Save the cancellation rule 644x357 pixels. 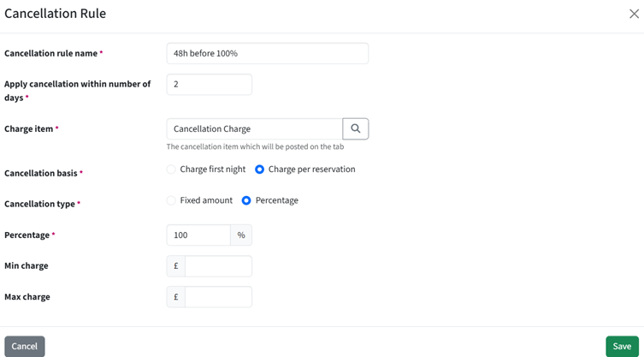click(x=623, y=347)
